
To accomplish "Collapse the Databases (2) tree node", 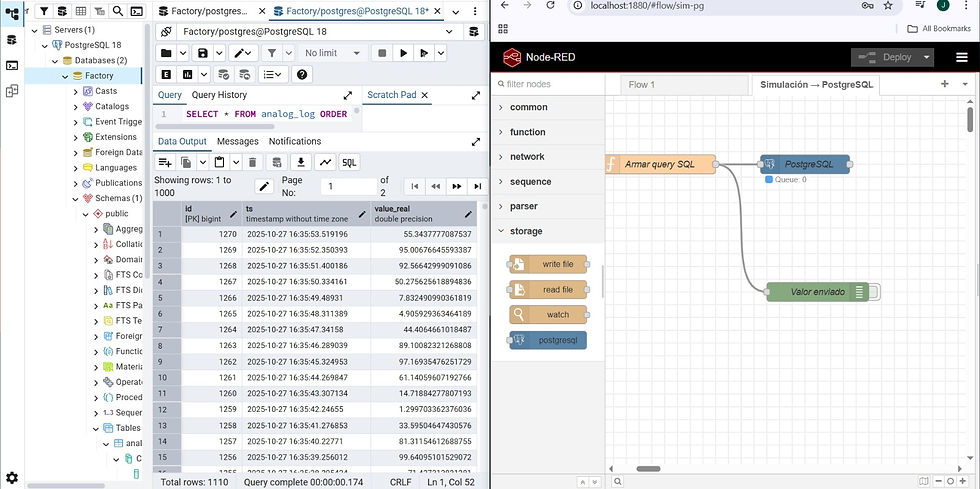I will coord(54,61).
